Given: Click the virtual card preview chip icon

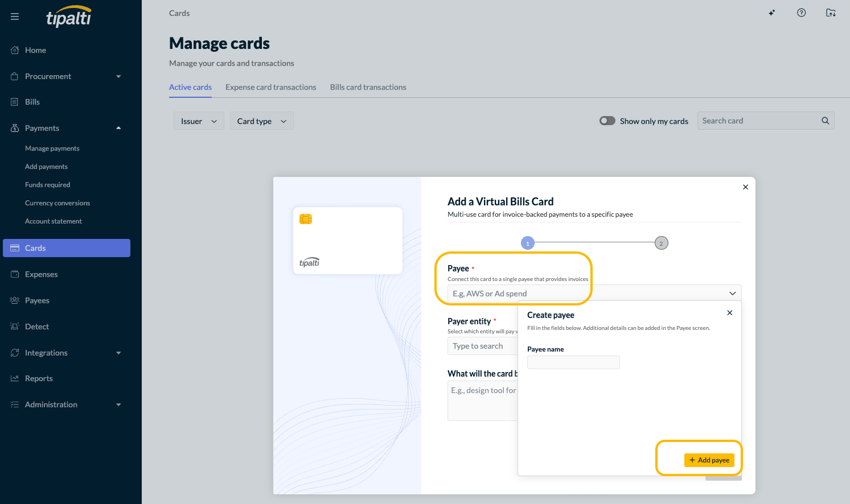Looking at the screenshot, I should (x=306, y=219).
